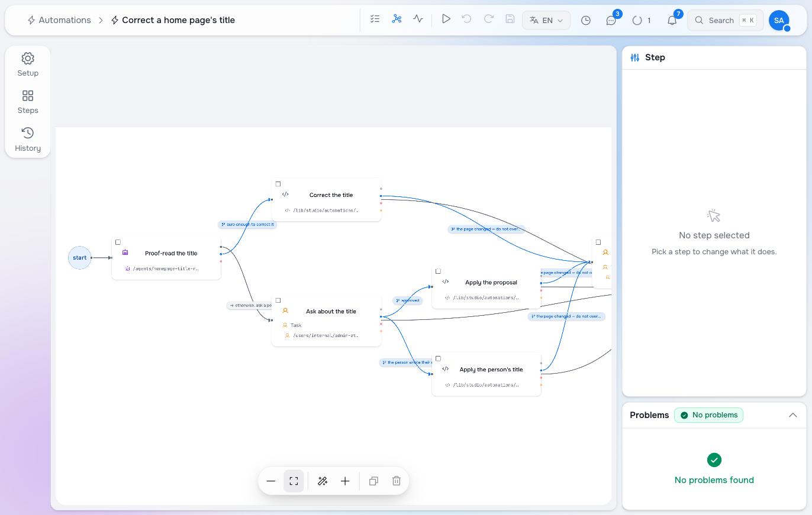Zoom out the canvas with the minus button
Screen dimensions: 812x515
(271, 481)
